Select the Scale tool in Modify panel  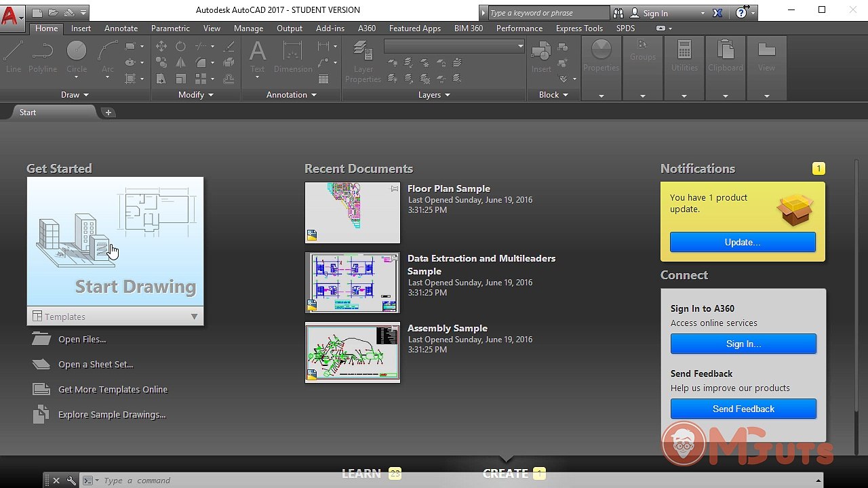coord(180,79)
